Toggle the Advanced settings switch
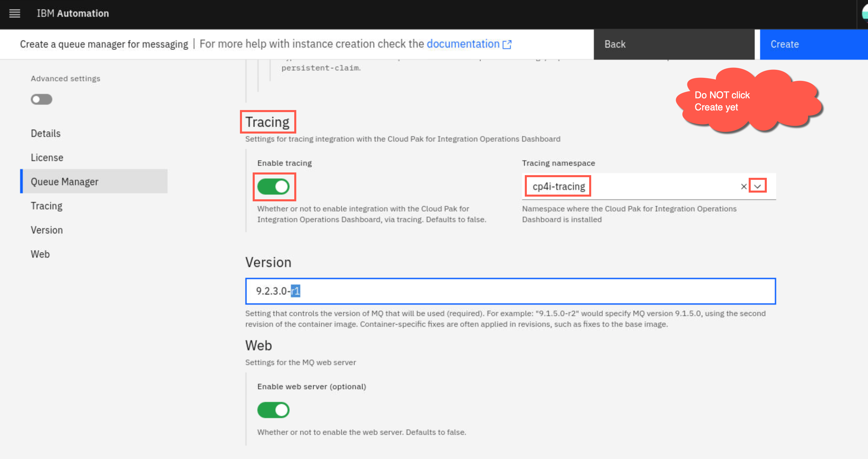Viewport: 868px width, 459px height. (42, 100)
